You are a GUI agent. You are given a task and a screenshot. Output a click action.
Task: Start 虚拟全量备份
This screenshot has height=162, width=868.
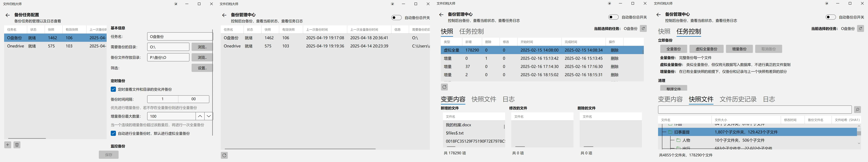coord(706,49)
